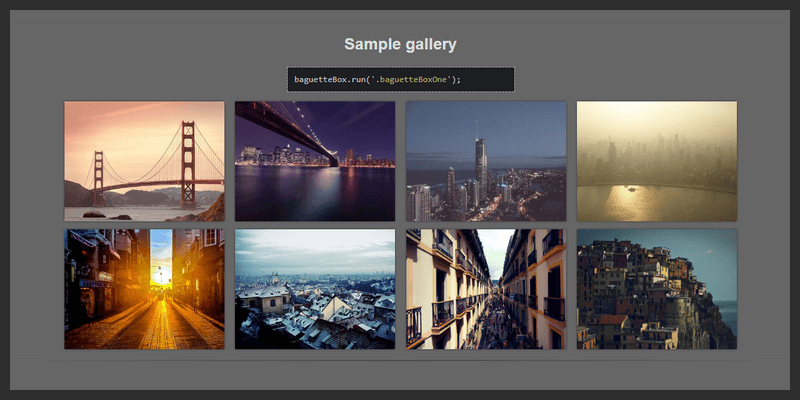Click the "Sample gallery" heading
The image size is (800, 400).
point(400,44)
